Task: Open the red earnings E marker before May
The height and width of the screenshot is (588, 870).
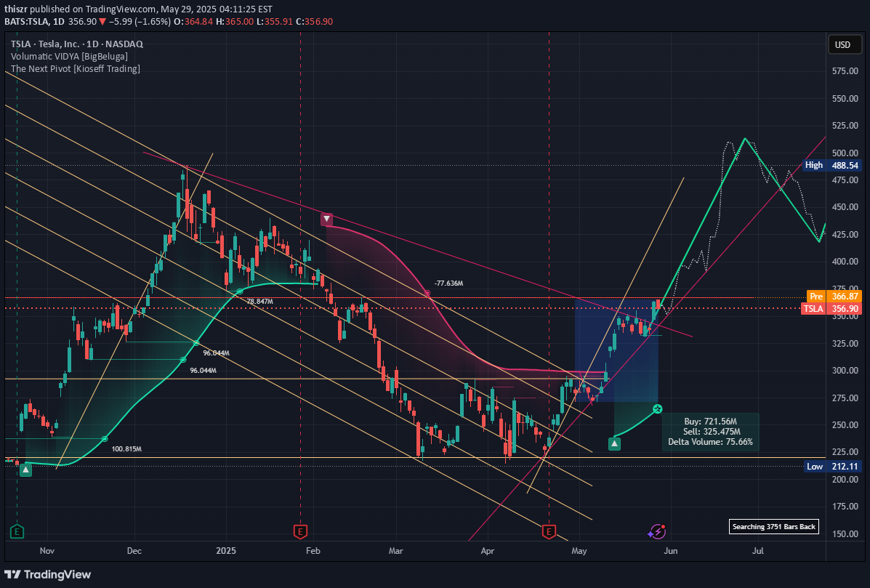Action: point(549,531)
